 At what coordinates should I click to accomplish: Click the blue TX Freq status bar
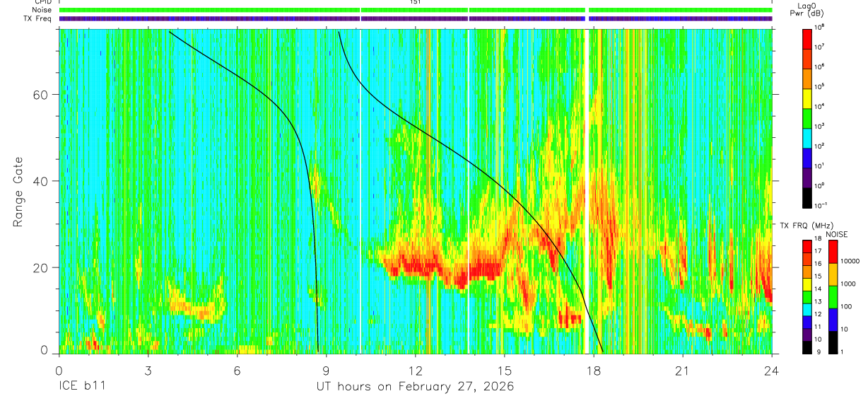coord(416,18)
